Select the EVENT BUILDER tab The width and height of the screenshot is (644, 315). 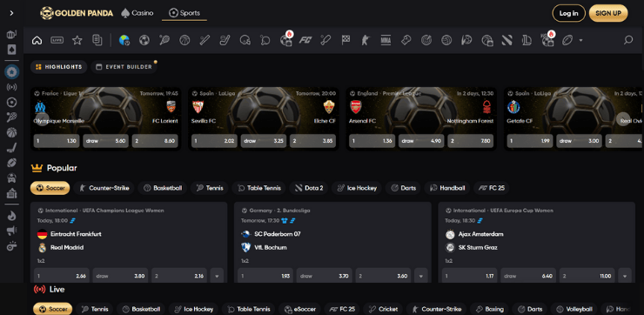[x=124, y=66]
